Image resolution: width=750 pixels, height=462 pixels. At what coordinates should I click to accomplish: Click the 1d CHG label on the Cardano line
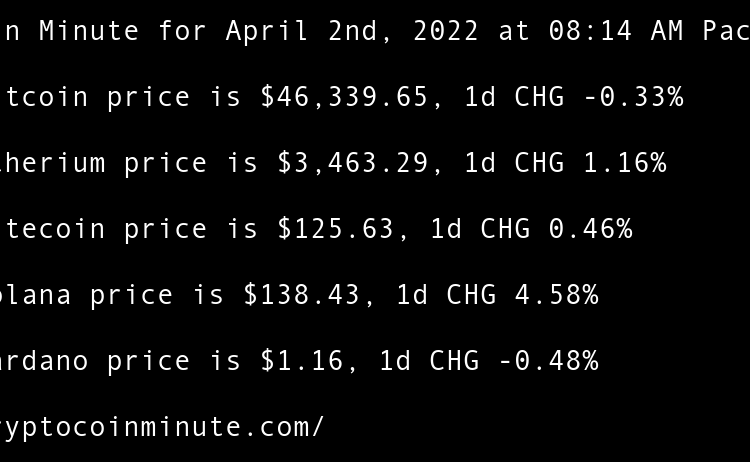[x=429, y=361]
